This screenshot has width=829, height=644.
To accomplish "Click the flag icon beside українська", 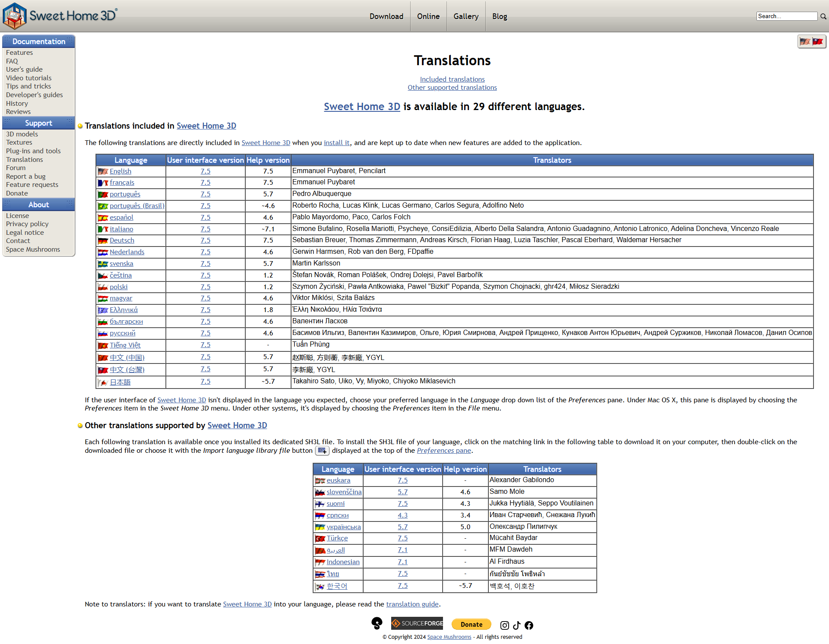I will pyautogui.click(x=320, y=527).
